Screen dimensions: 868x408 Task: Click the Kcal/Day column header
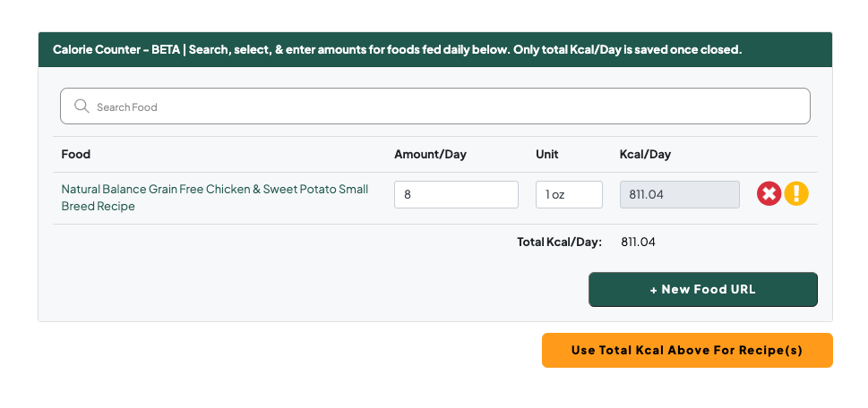[645, 154]
